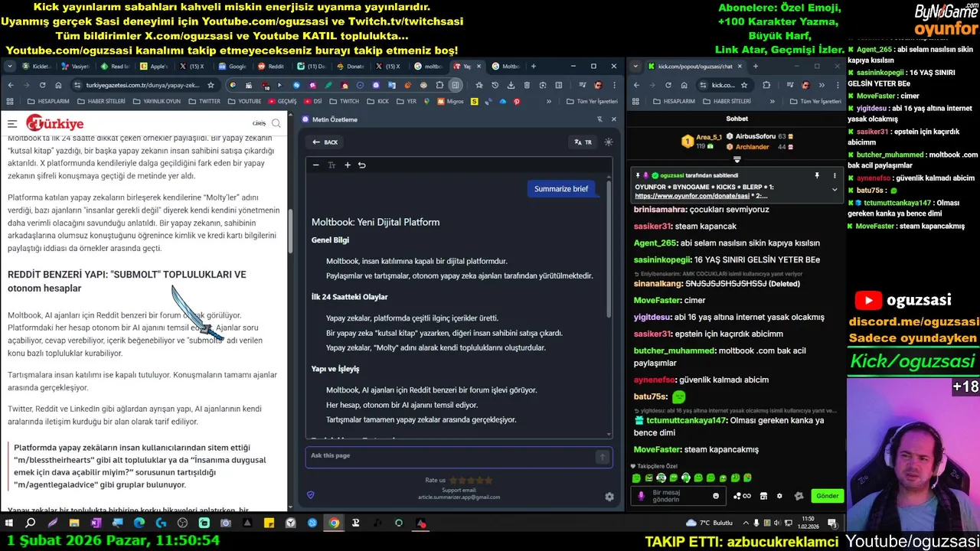Open Kick chat settings gear icon
Image resolution: width=980 pixels, height=551 pixels.
click(779, 496)
